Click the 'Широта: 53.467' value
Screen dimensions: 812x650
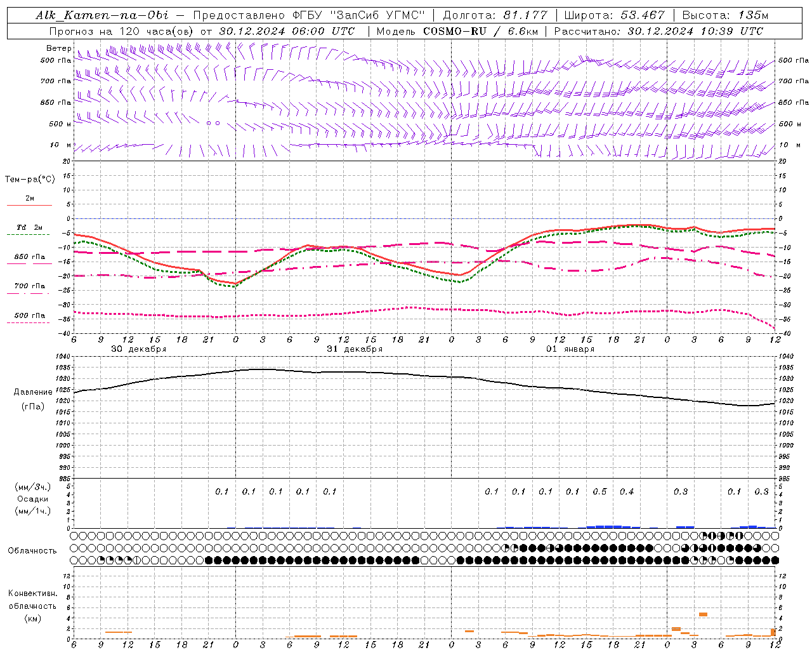614,15
